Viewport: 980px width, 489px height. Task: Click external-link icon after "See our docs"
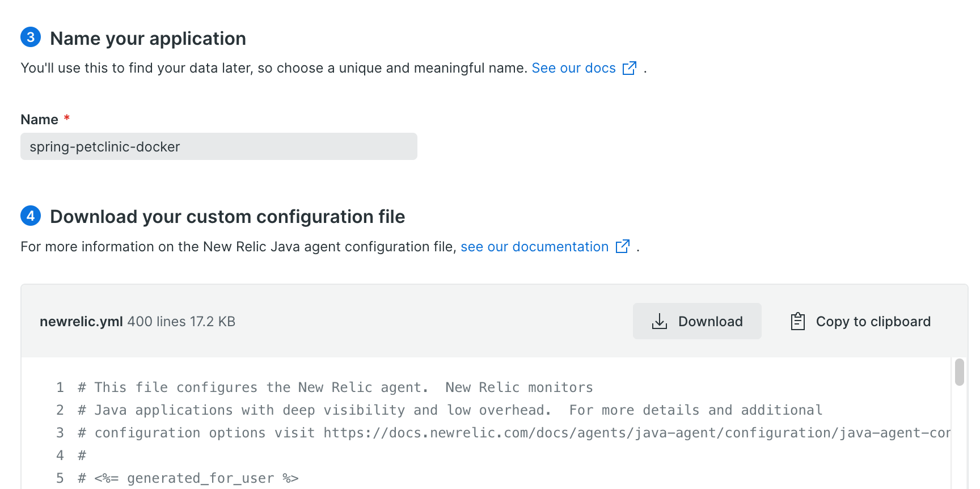click(x=630, y=68)
